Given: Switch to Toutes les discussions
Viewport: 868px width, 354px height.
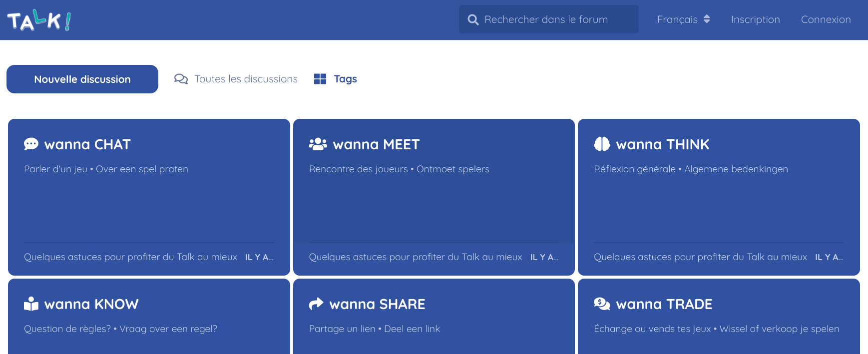Looking at the screenshot, I should [x=246, y=79].
